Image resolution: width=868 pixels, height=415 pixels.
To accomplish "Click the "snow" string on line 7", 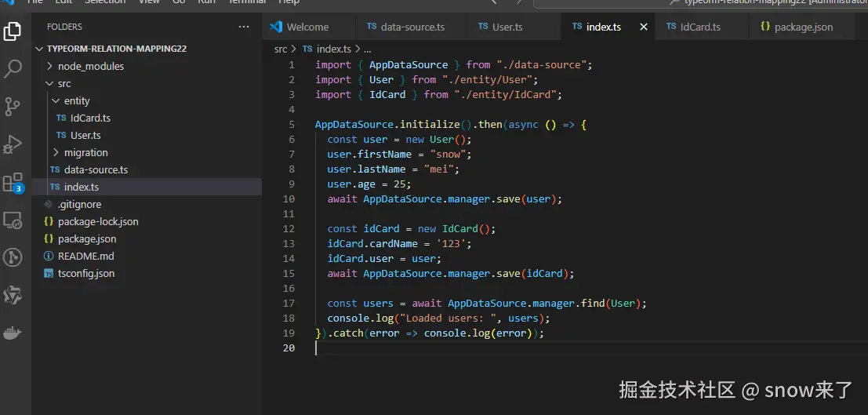I will [447, 155].
